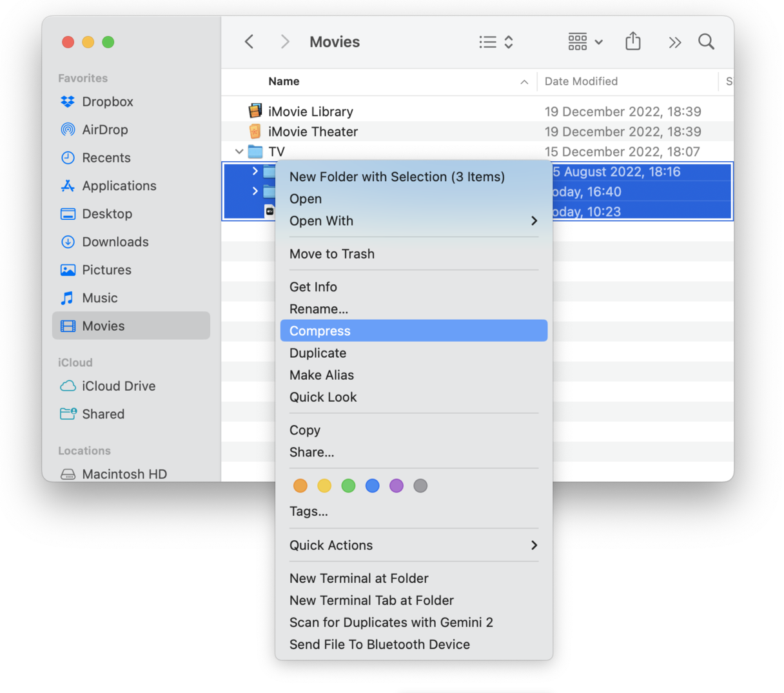Open the Downloads folder icon
The image size is (784, 693).
click(67, 242)
